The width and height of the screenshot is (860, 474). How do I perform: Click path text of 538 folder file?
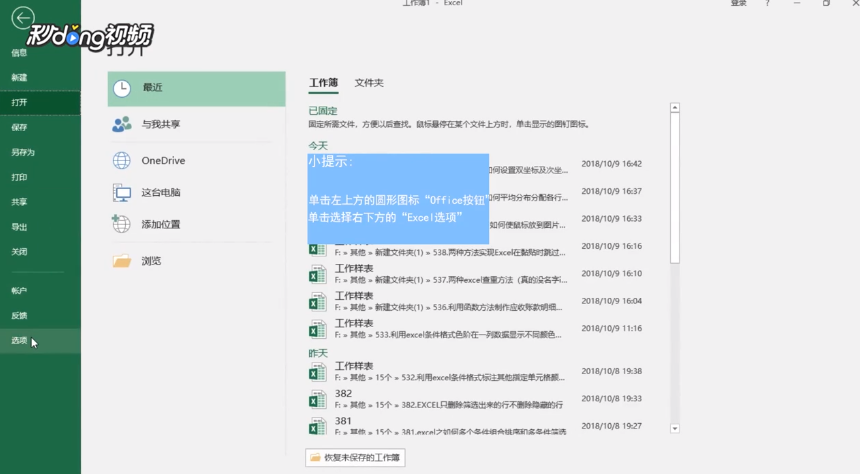pos(450,253)
